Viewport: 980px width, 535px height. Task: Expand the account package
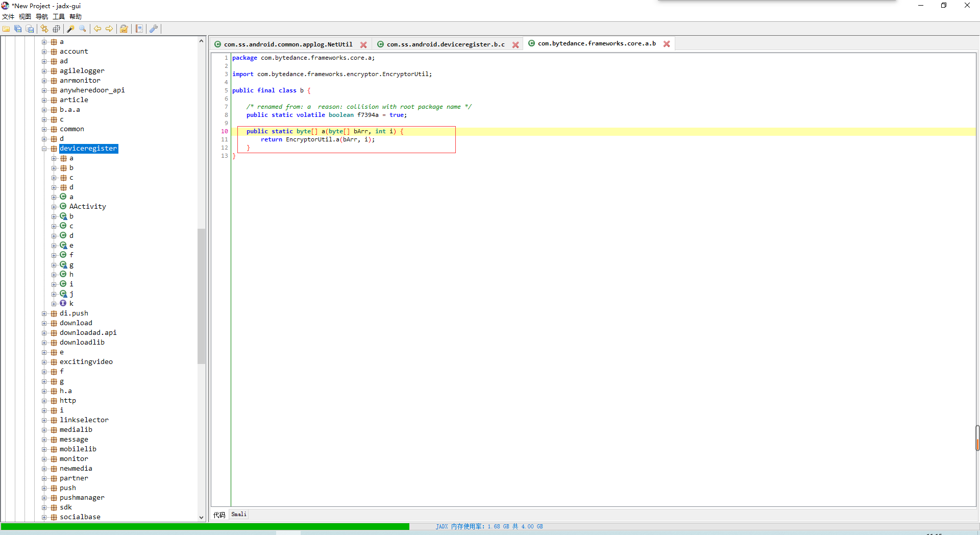pos(44,52)
